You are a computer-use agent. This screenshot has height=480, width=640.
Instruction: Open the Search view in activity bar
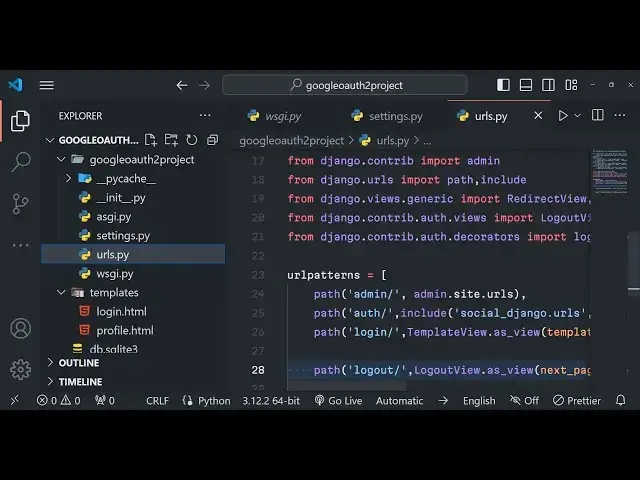(20, 162)
